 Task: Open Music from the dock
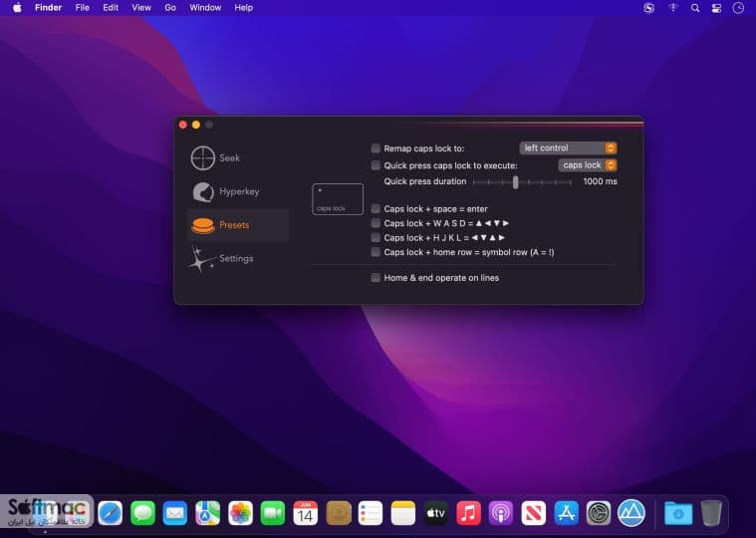tap(469, 512)
